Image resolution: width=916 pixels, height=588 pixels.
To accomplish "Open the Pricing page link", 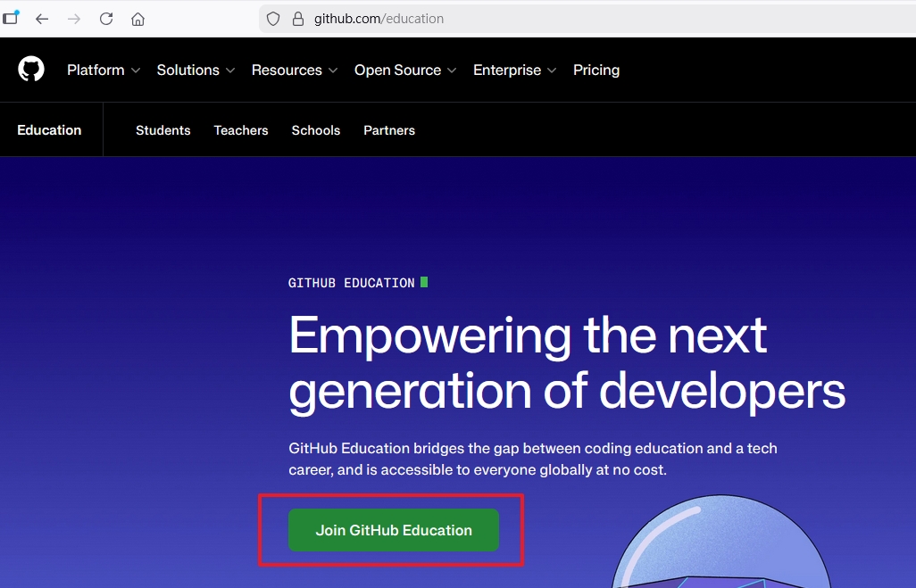I will (595, 70).
